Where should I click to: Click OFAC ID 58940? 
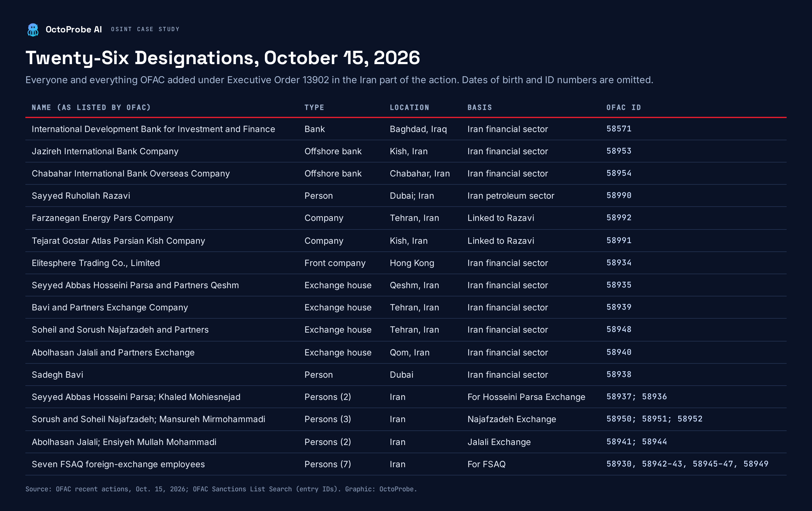tap(619, 352)
